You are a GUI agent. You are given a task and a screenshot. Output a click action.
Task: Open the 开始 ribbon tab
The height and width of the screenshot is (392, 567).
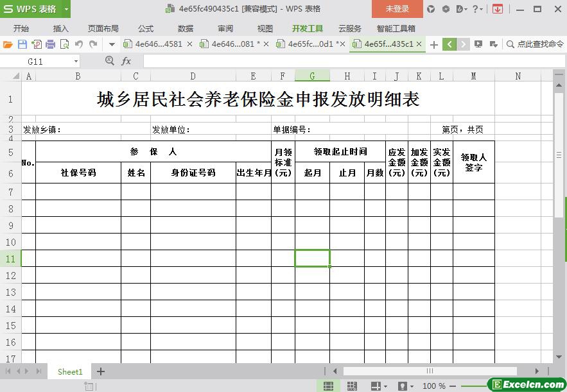click(x=21, y=28)
